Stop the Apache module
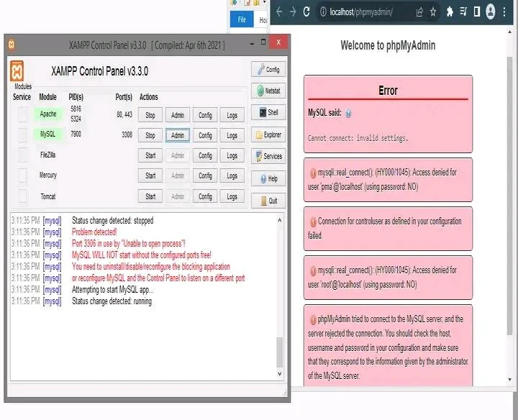518x420 pixels. (x=150, y=115)
